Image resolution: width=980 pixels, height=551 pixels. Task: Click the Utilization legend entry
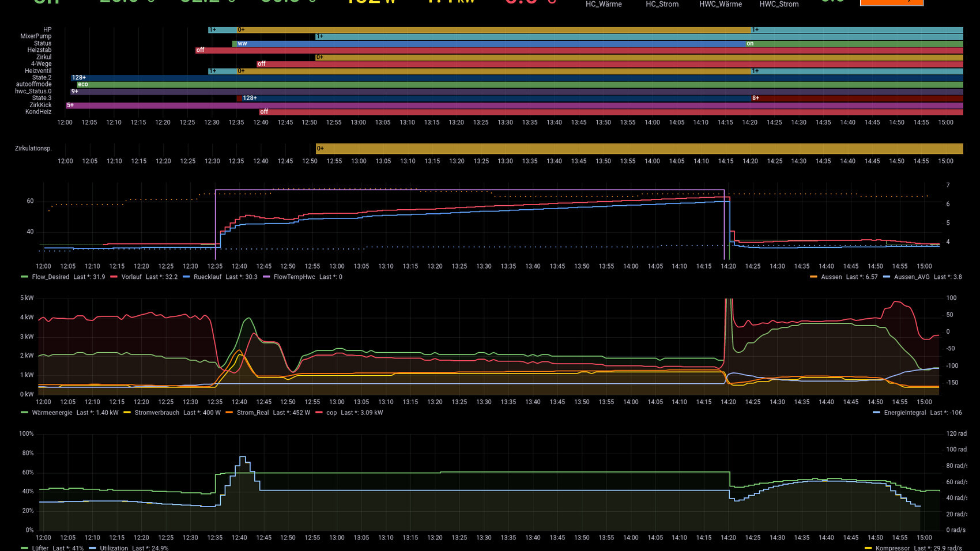click(x=114, y=548)
